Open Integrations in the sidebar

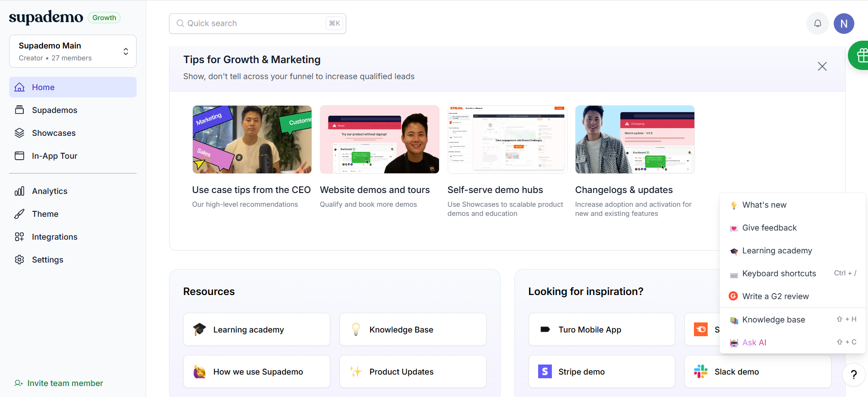tap(54, 237)
